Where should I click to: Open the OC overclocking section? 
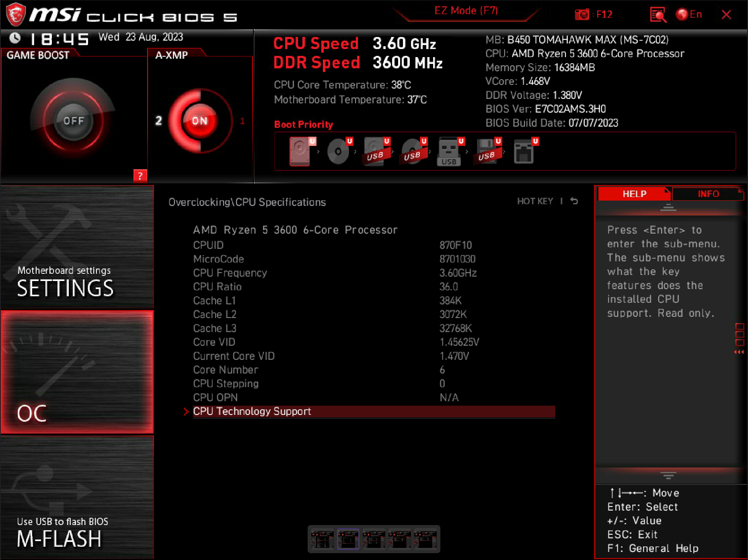pyautogui.click(x=77, y=371)
